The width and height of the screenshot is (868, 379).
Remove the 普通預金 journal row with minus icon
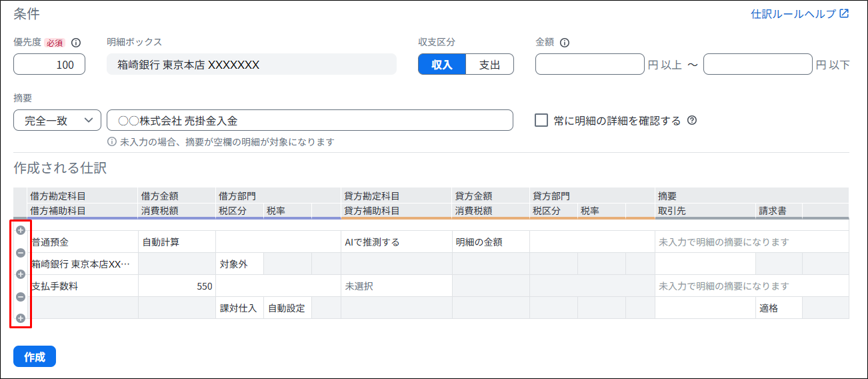coord(21,253)
